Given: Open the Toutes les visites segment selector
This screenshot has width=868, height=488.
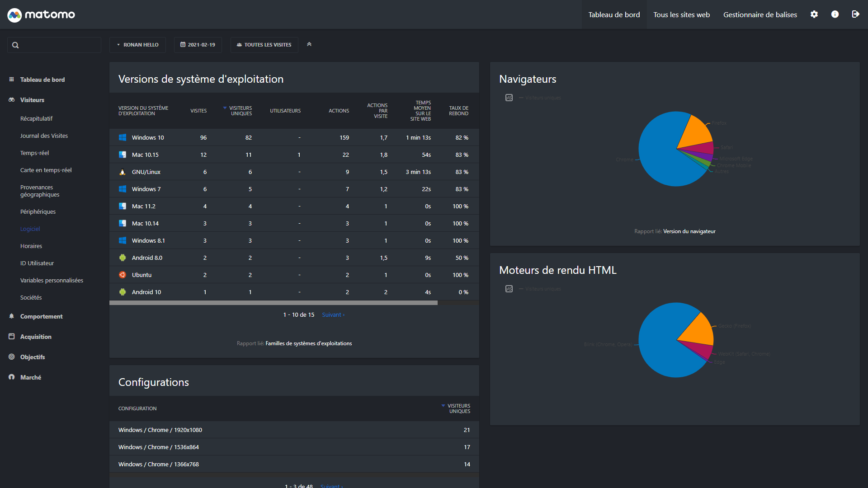Looking at the screenshot, I should 264,45.
